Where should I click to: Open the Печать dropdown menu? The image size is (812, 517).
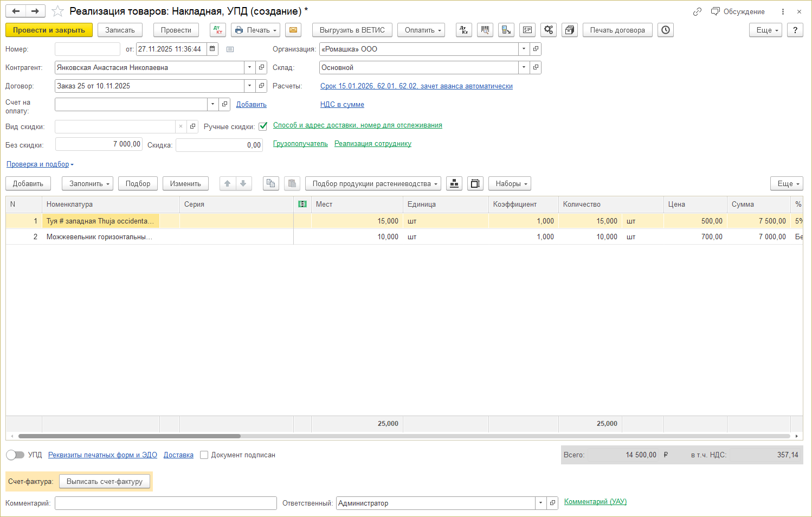255,30
